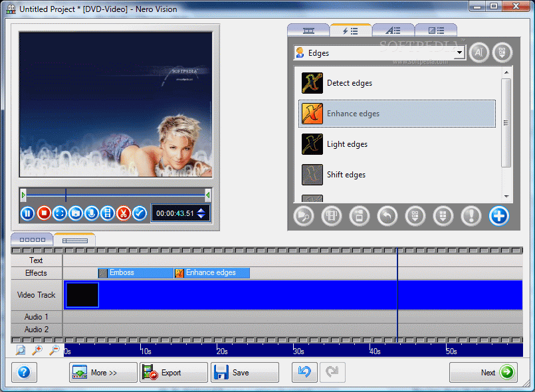Click the exclamation mark round button
535x392 pixels.
pos(471,216)
